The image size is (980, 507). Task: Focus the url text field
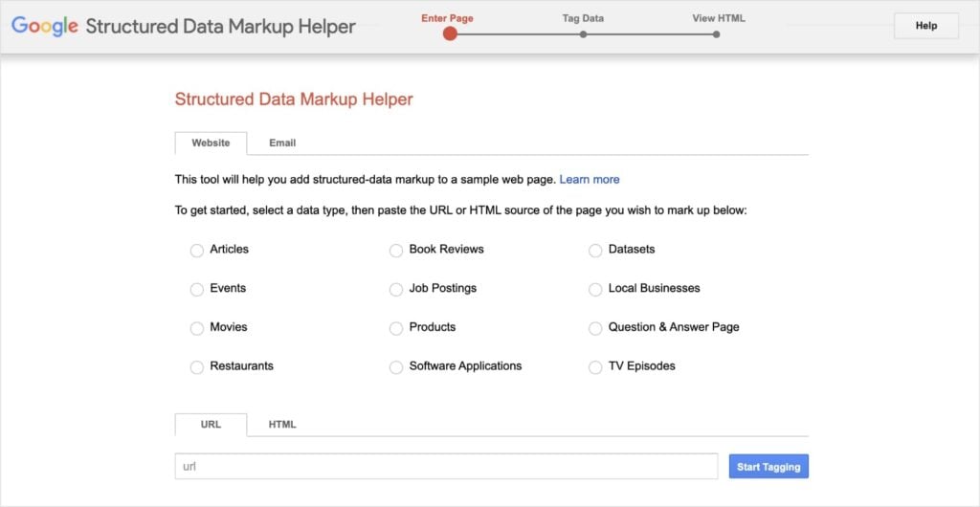point(446,467)
